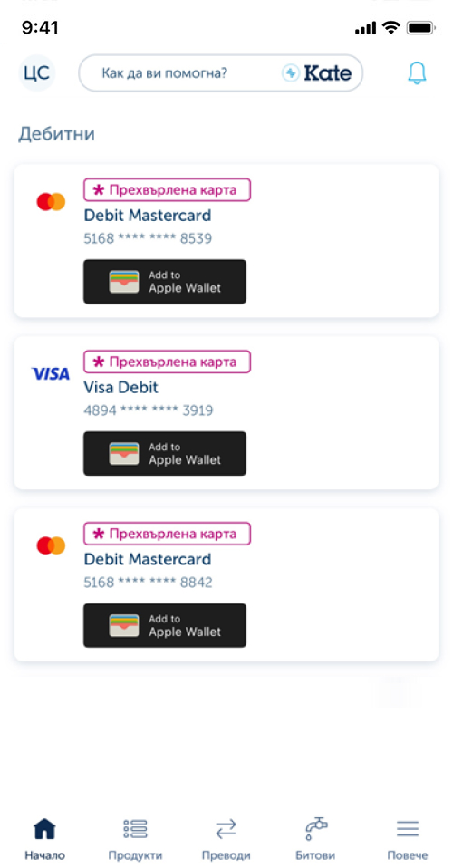Screen dimensions: 453x868
Task: Tap the ЦС profile avatar
Action: coord(37,72)
